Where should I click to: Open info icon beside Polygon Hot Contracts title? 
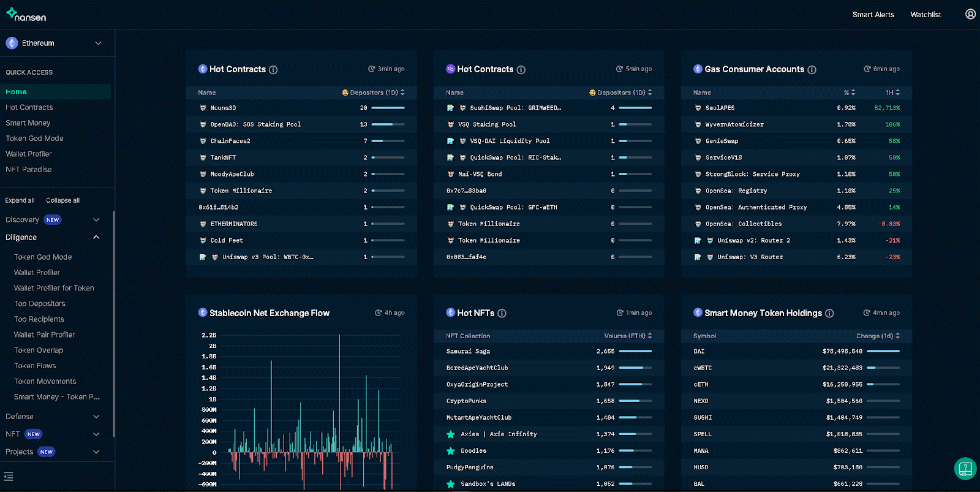(521, 70)
